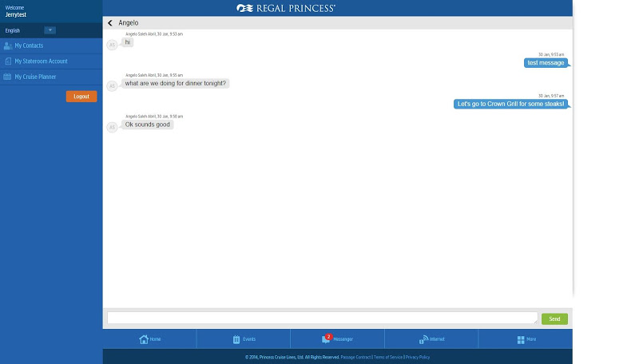Click the Events calendar icon

click(x=236, y=339)
